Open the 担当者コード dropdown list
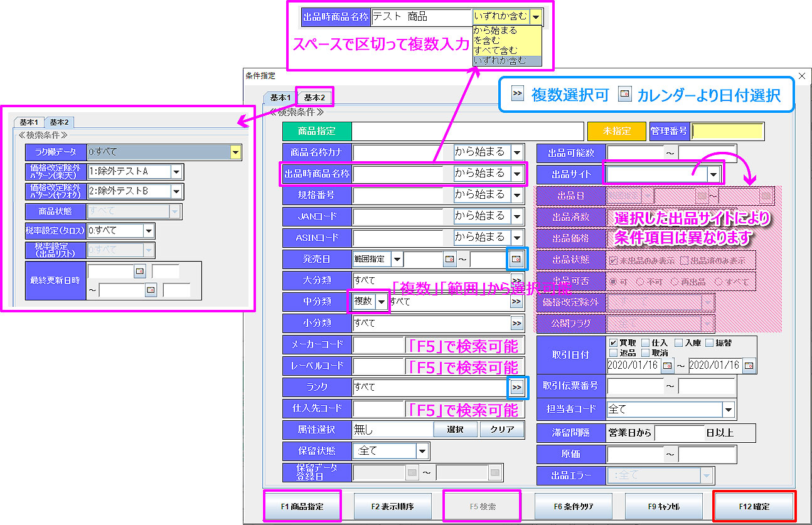The height and width of the screenshot is (525, 812). (728, 410)
